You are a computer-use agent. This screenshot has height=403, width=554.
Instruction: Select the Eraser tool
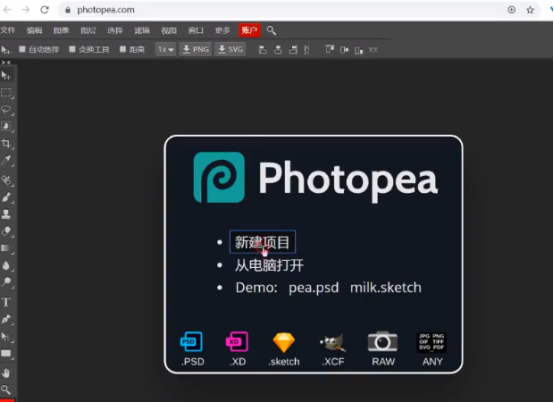coord(6,231)
